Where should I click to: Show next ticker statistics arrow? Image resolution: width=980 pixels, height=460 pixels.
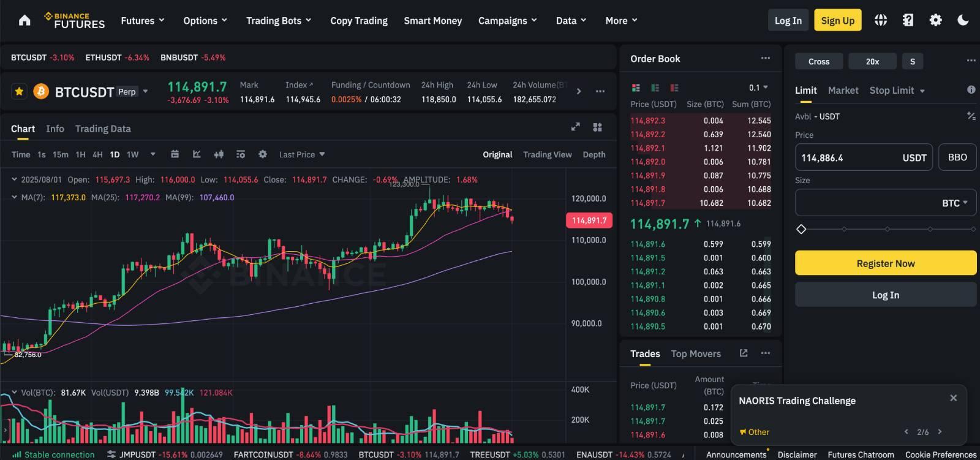click(579, 91)
